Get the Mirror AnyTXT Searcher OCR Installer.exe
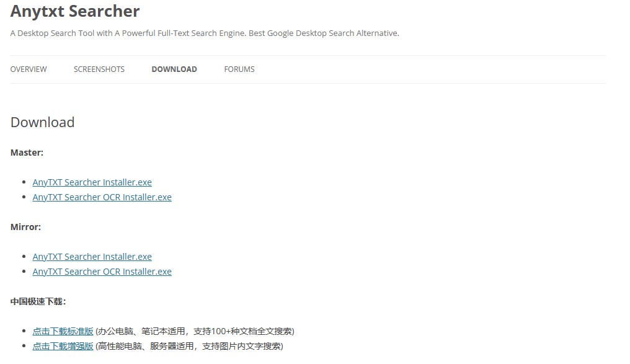 102,272
